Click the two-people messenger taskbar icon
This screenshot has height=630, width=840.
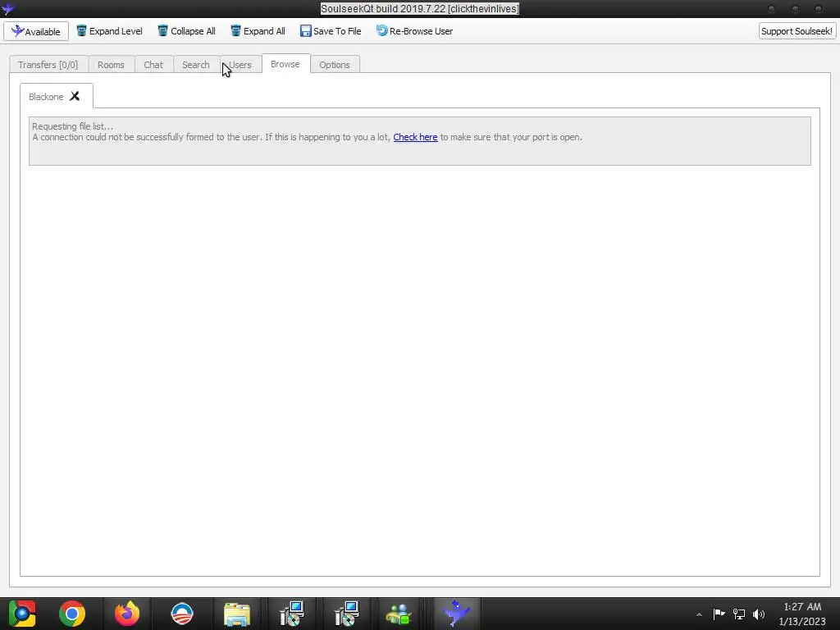point(399,614)
